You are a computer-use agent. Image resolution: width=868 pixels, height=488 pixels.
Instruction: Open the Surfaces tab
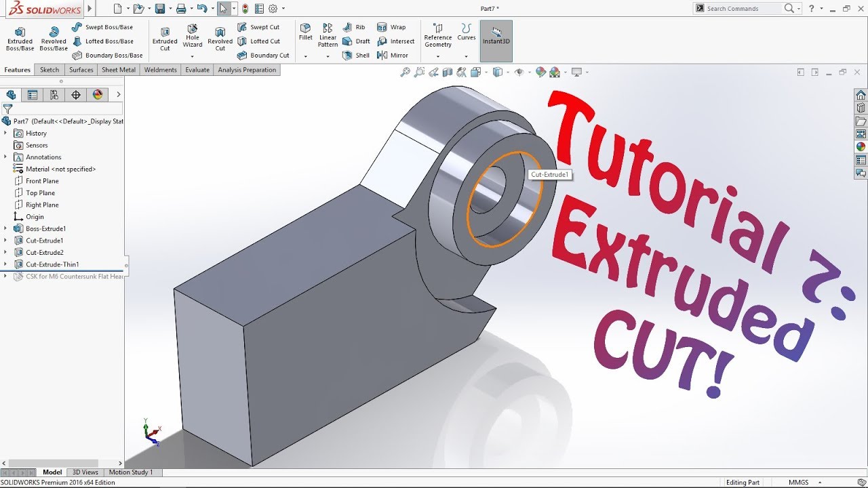[x=81, y=70]
